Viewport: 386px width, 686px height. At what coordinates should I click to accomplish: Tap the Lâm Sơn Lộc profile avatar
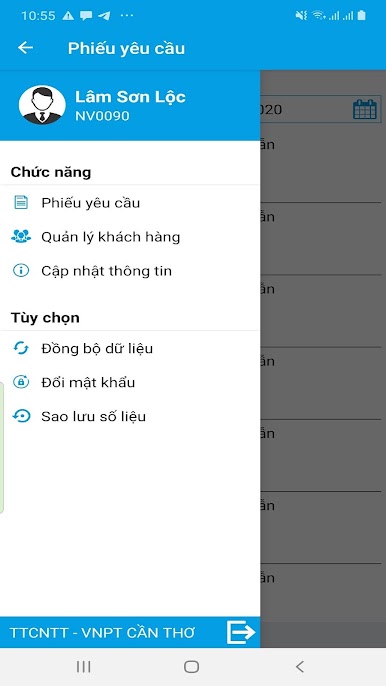[x=42, y=105]
